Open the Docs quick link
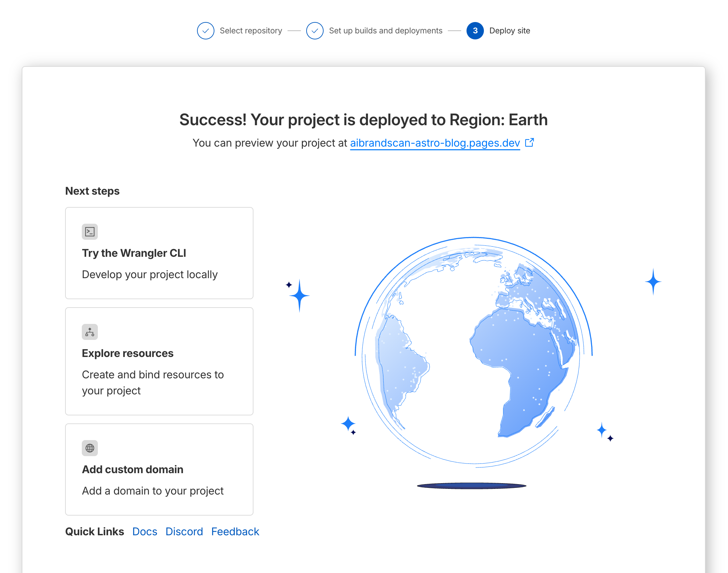This screenshot has height=573, width=728. [145, 531]
